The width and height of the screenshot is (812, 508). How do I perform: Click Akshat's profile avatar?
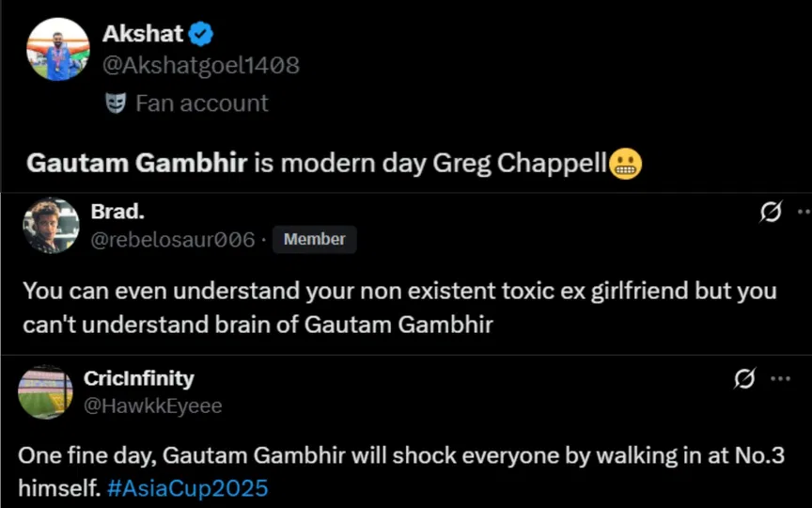[58, 49]
